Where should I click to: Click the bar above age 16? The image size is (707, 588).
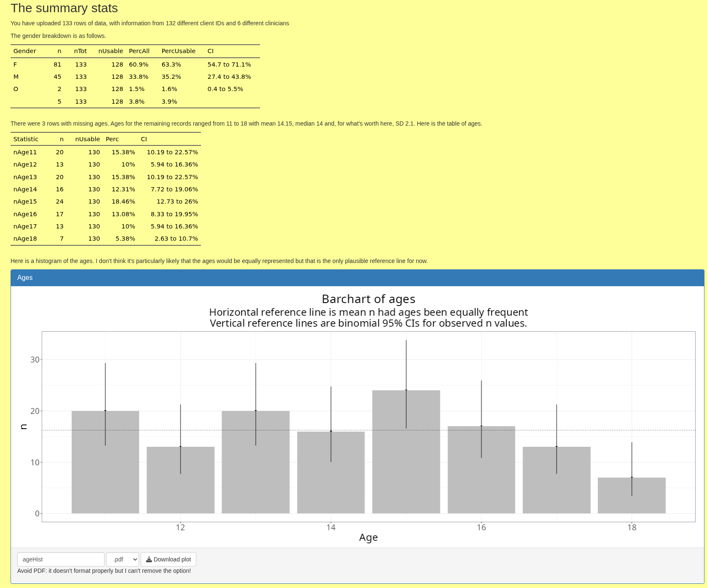481,470
